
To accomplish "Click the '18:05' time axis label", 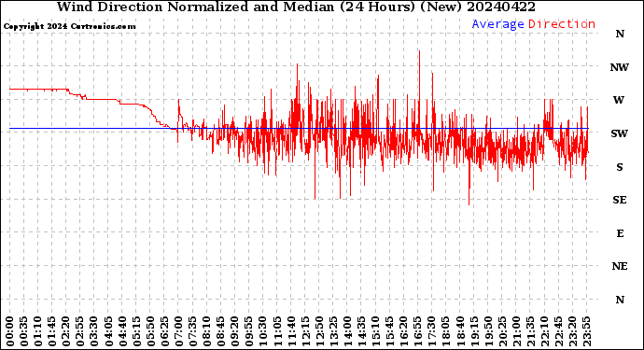I will click(445, 331).
